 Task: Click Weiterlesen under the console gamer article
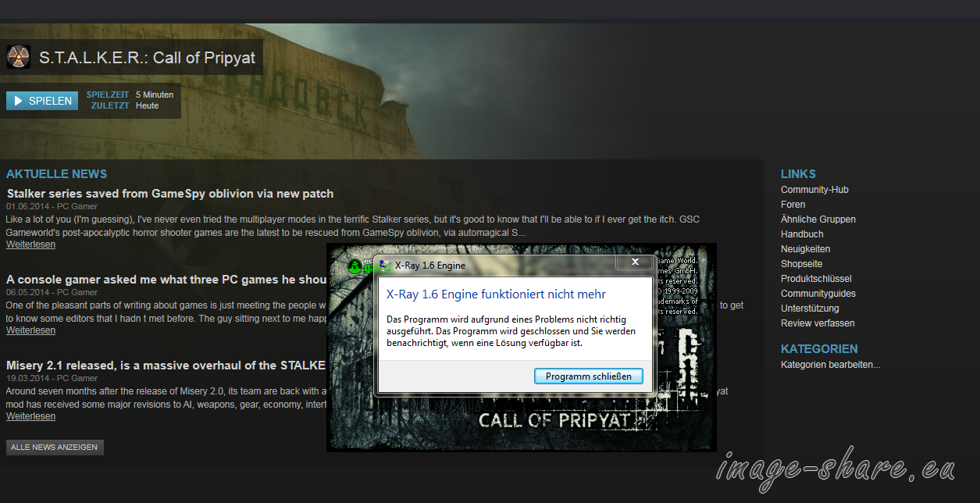30,330
